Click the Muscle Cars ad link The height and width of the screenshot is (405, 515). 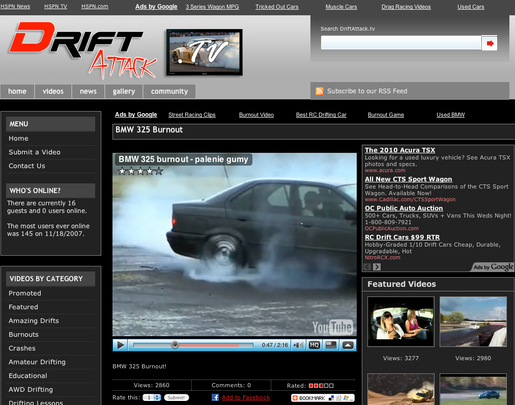click(x=341, y=7)
